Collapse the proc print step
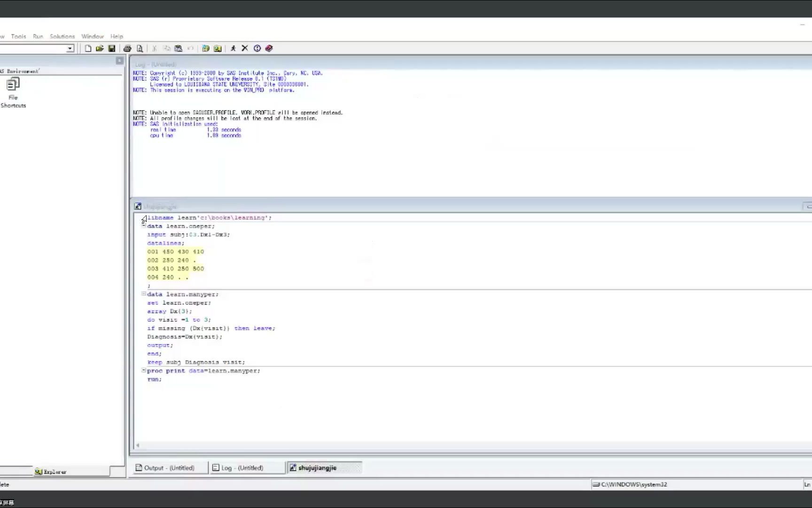The width and height of the screenshot is (812, 508). pos(144,371)
